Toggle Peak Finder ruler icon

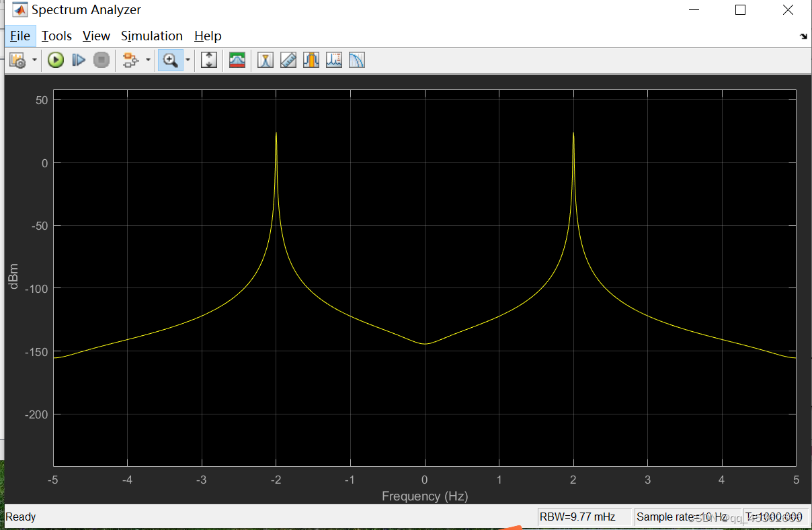tap(288, 60)
